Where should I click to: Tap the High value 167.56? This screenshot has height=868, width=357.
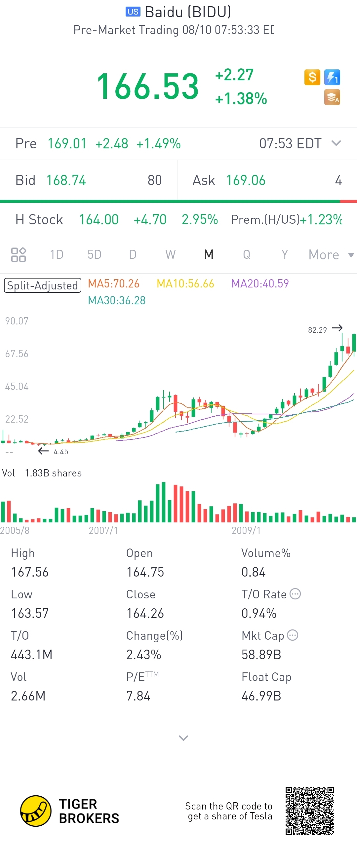(x=30, y=572)
